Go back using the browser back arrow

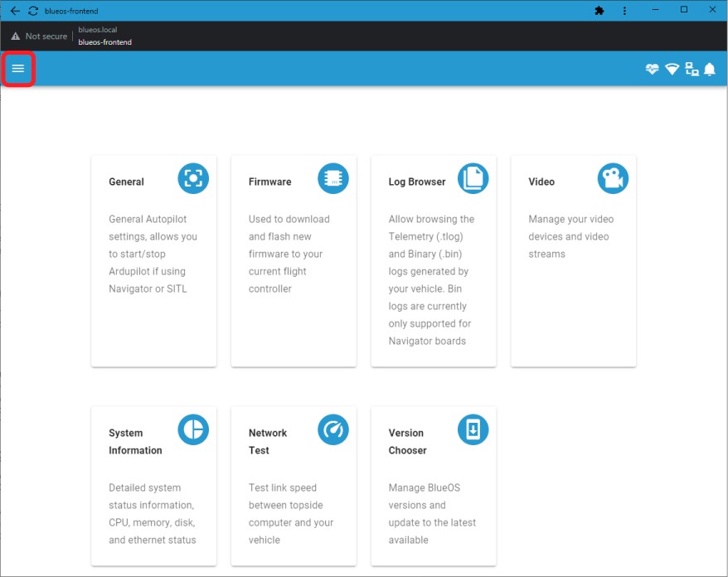coord(14,11)
